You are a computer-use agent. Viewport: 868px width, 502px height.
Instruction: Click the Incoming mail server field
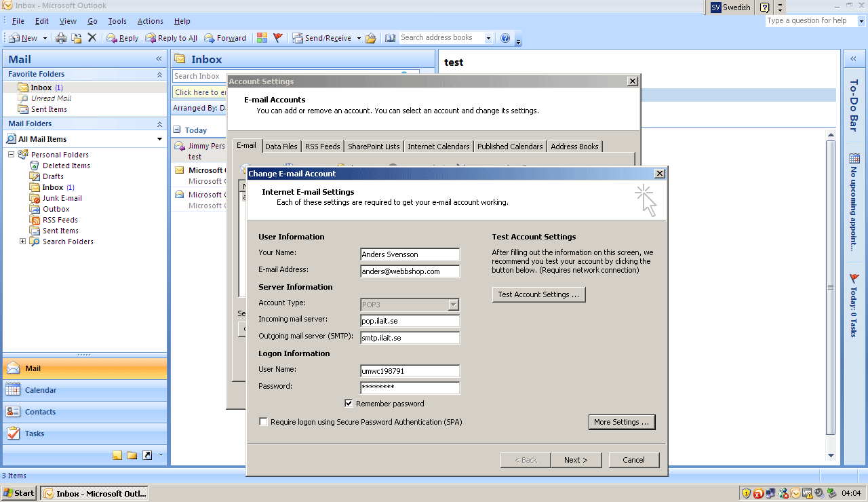pos(410,321)
